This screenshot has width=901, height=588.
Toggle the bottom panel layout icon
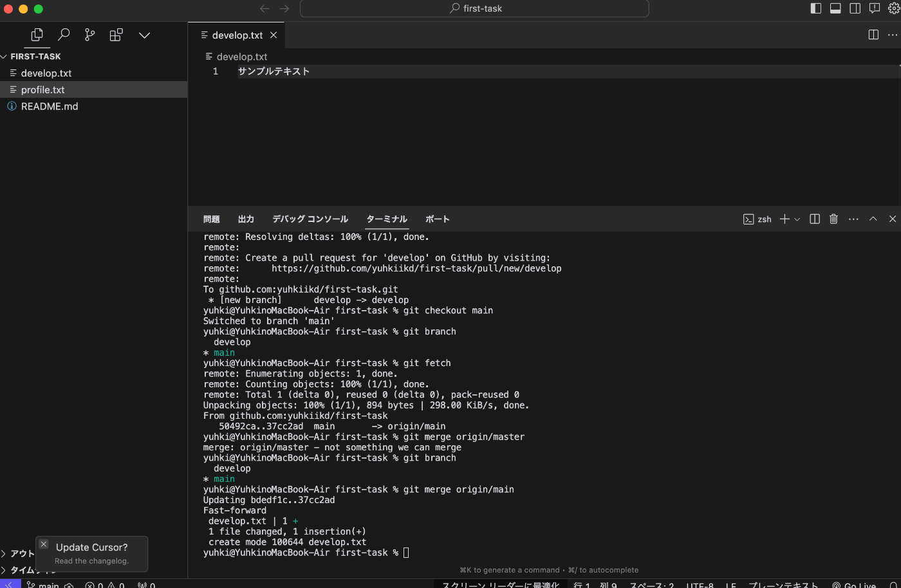[x=835, y=8]
